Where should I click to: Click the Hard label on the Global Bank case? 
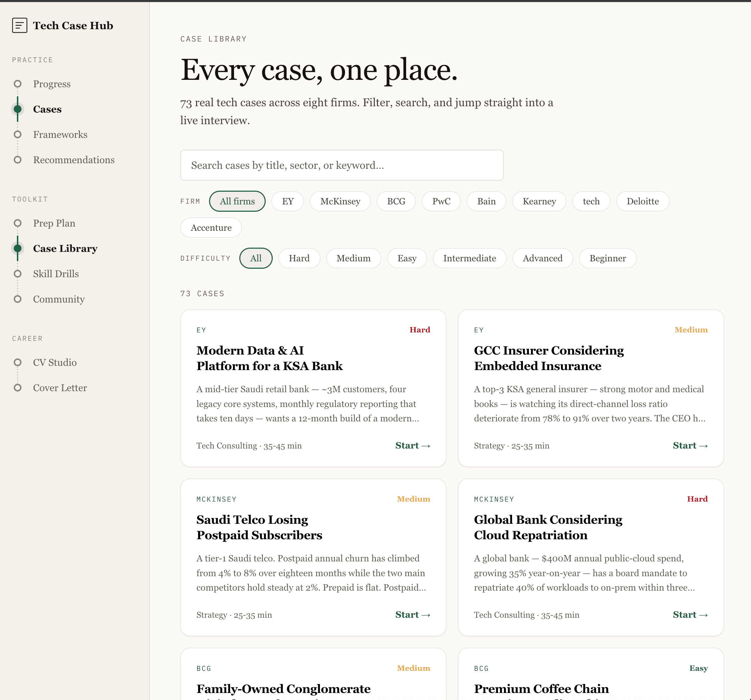[698, 499]
